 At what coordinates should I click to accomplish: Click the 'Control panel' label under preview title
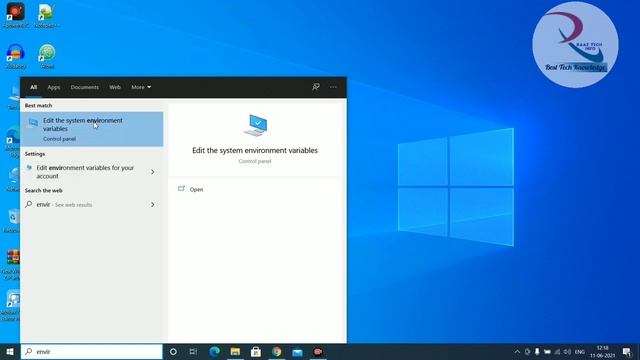point(255,161)
